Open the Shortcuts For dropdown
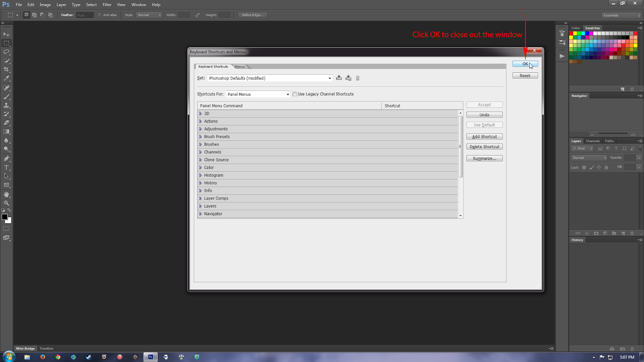 258,94
